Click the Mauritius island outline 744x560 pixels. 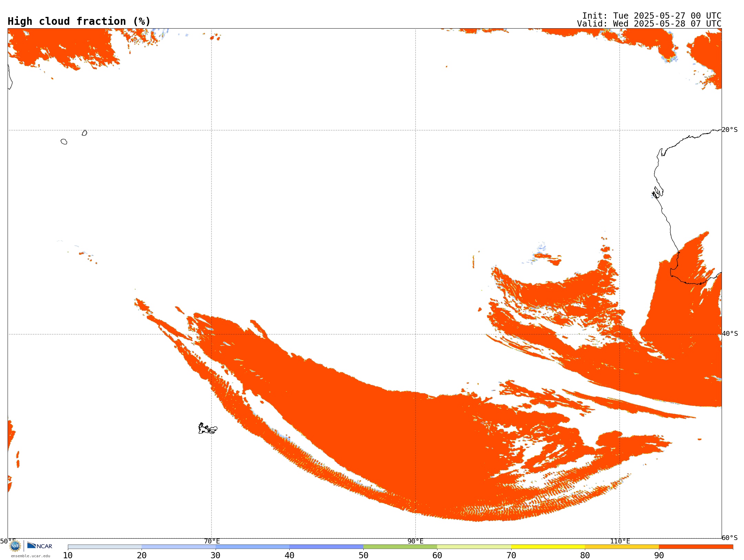point(84,133)
